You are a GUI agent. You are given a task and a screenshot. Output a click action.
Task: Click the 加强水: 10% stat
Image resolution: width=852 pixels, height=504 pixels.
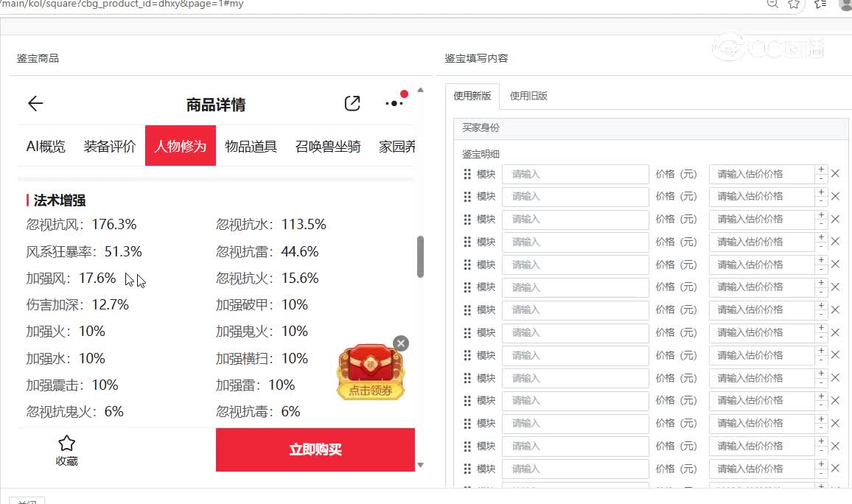[x=66, y=358]
